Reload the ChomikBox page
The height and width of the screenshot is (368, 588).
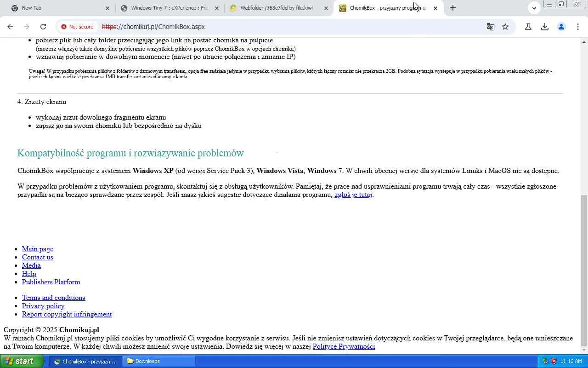point(43,27)
